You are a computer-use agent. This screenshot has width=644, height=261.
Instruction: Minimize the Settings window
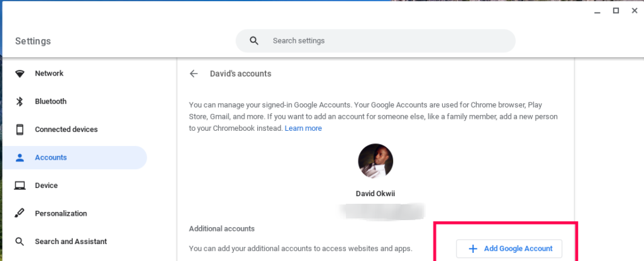click(x=597, y=11)
